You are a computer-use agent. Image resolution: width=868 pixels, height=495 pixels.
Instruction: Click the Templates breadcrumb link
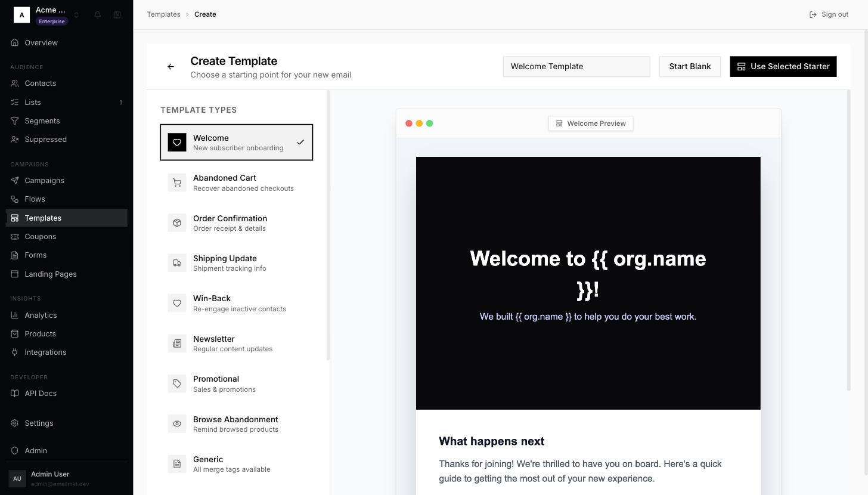click(164, 14)
